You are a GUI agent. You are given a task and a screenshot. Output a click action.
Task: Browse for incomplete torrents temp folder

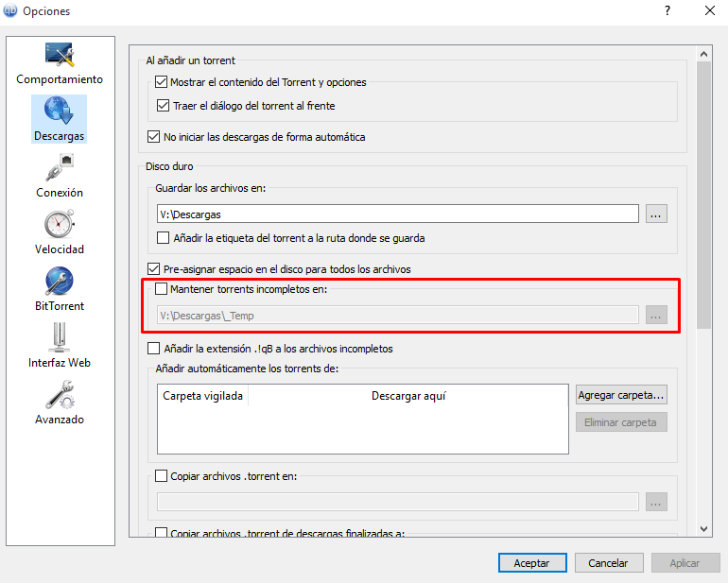tap(656, 316)
